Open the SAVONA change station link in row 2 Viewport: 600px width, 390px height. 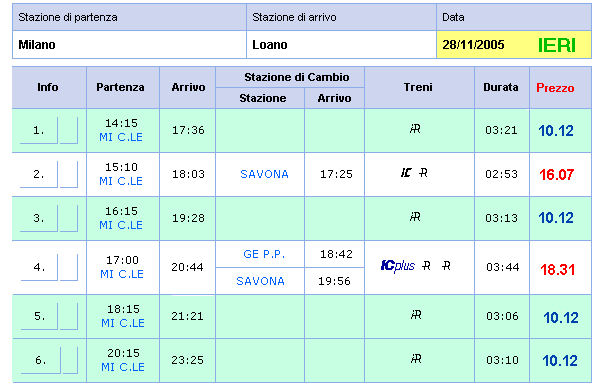coord(264,175)
